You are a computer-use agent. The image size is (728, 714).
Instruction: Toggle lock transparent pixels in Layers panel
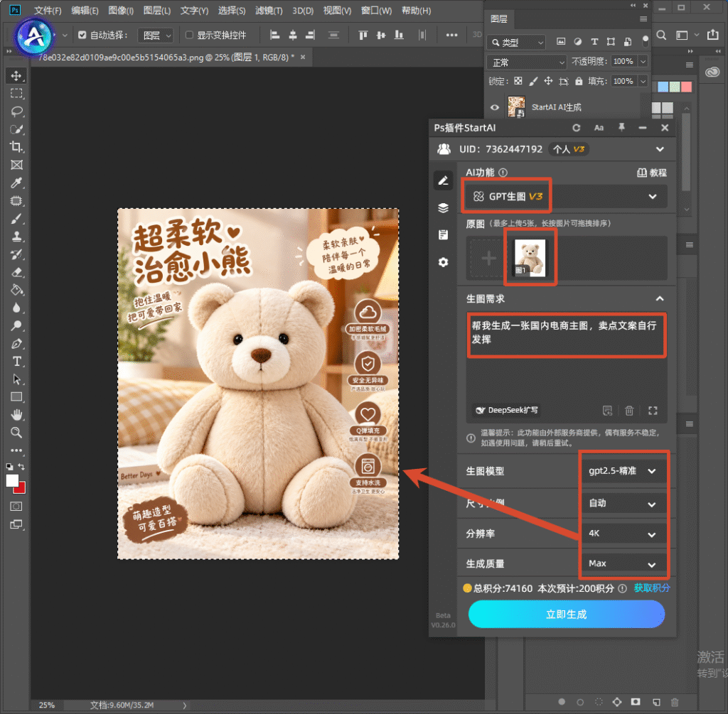518,81
